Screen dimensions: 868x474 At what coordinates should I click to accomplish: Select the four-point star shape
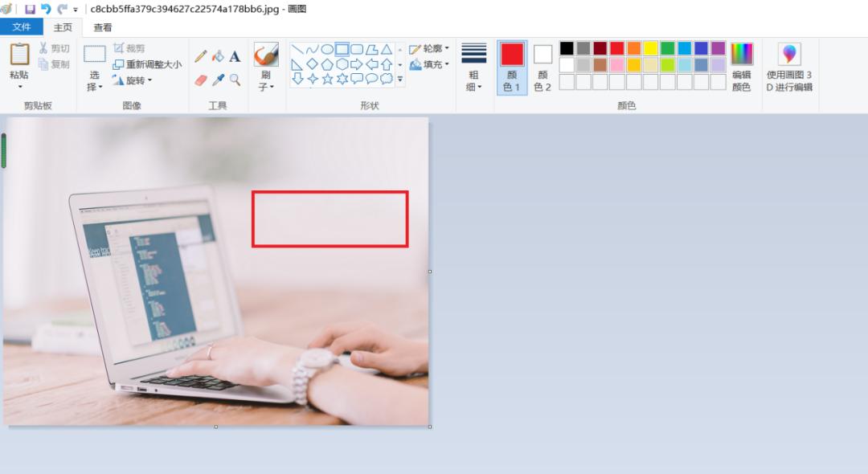click(x=312, y=79)
